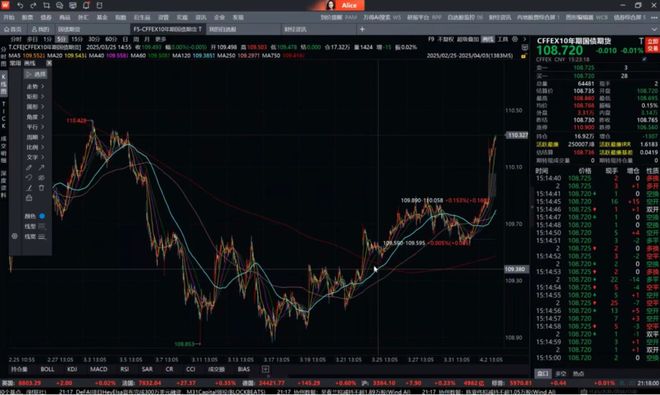Screen dimensions: 660x395
Task: Click the trash icon to delete drawings
Action: coord(41,188)
